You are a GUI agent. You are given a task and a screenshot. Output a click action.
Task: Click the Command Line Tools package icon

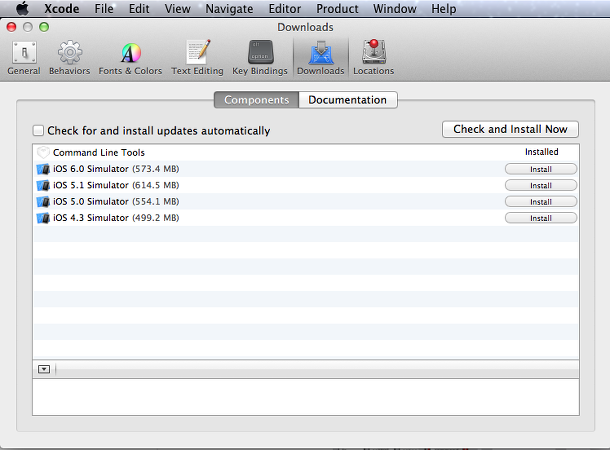(x=43, y=152)
